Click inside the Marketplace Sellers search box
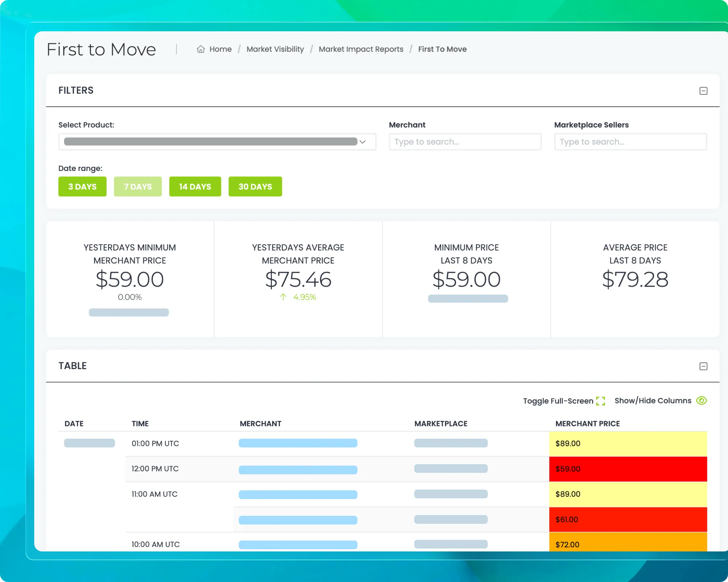The image size is (728, 582). [x=630, y=141]
